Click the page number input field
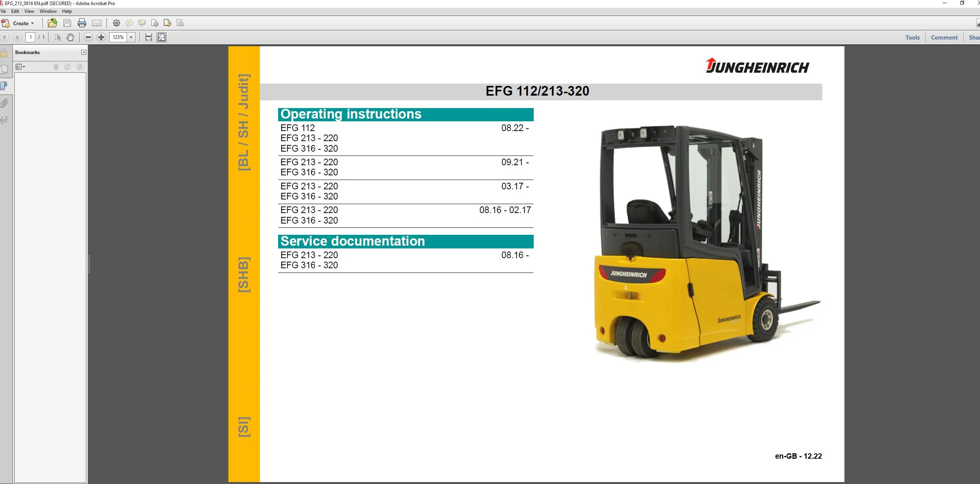 [30, 37]
